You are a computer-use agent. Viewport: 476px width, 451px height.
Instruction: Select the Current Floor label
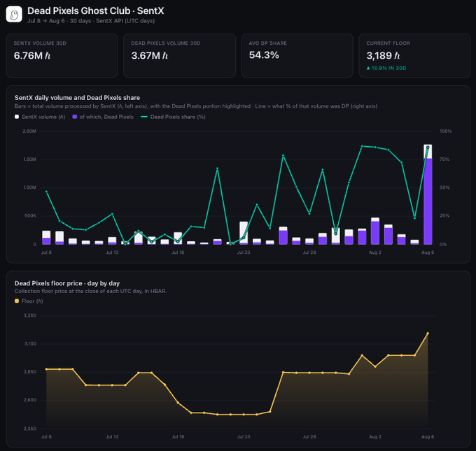388,43
